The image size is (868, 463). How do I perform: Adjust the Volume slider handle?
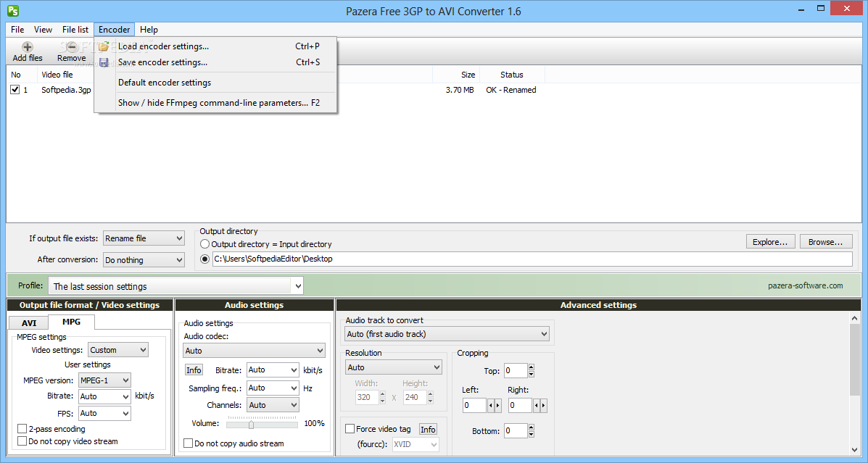click(252, 425)
